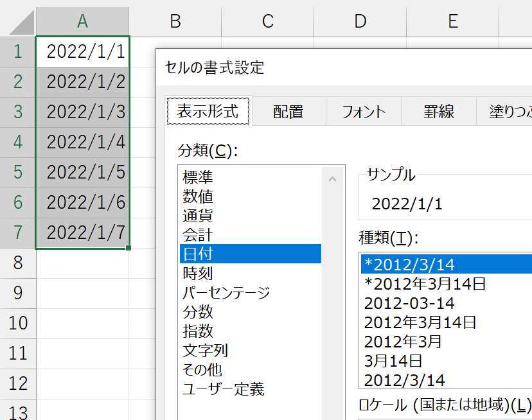Select 通貨 category
532x420 pixels.
(x=251, y=215)
